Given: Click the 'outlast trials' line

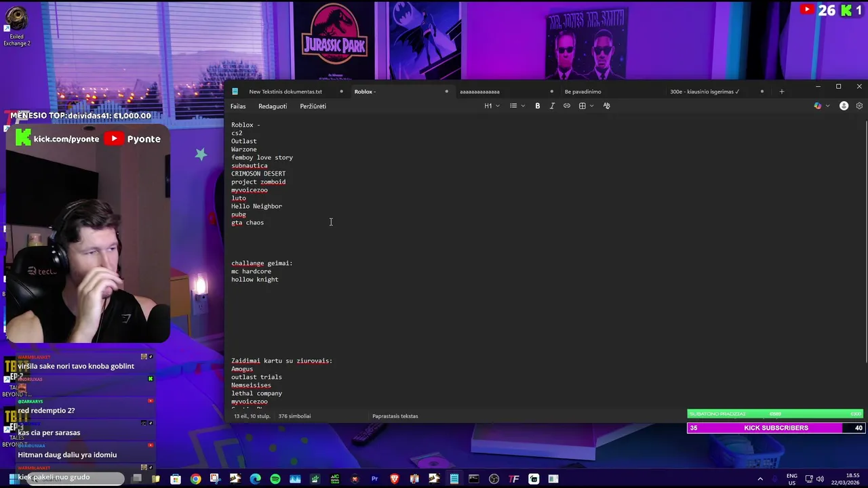Looking at the screenshot, I should [256, 377].
